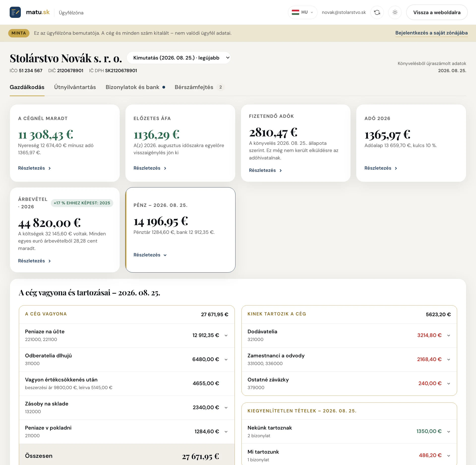
Task: Click the IČO number 51 234 567
Action: click(30, 70)
